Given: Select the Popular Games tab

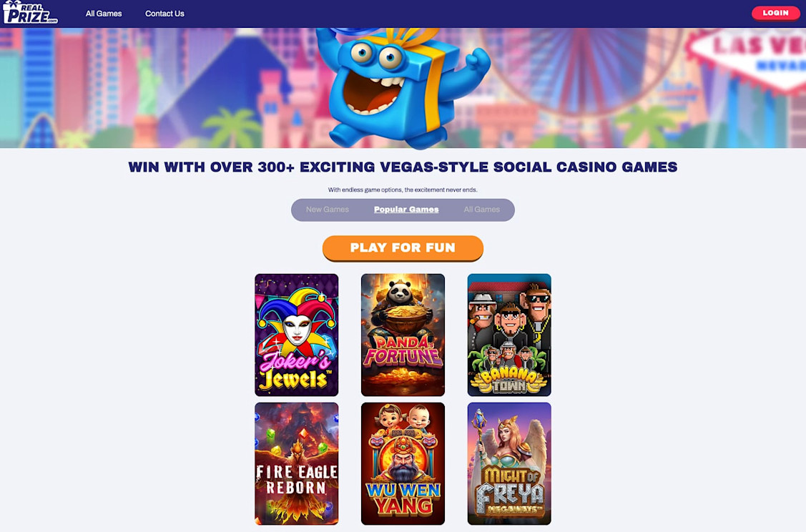Looking at the screenshot, I should click(x=406, y=210).
